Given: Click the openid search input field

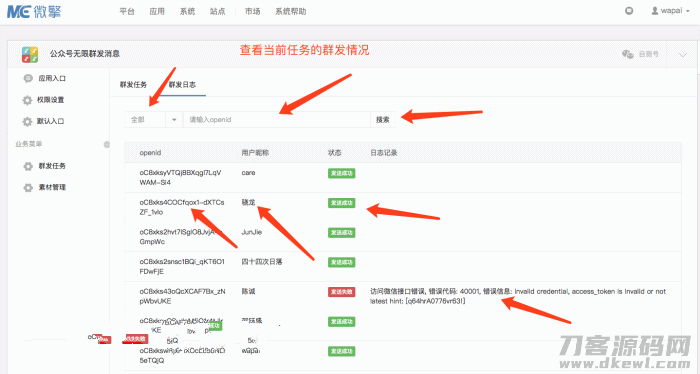Looking at the screenshot, I should point(277,120).
